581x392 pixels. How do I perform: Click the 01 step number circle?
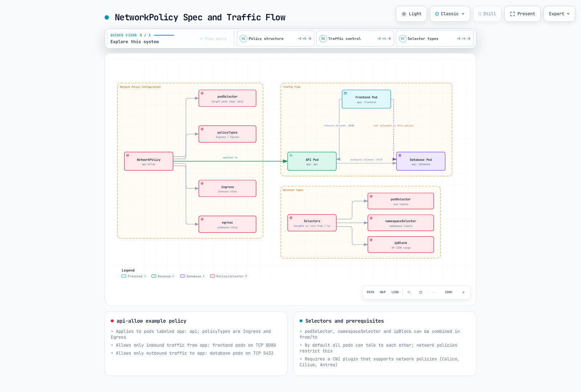tap(244, 38)
